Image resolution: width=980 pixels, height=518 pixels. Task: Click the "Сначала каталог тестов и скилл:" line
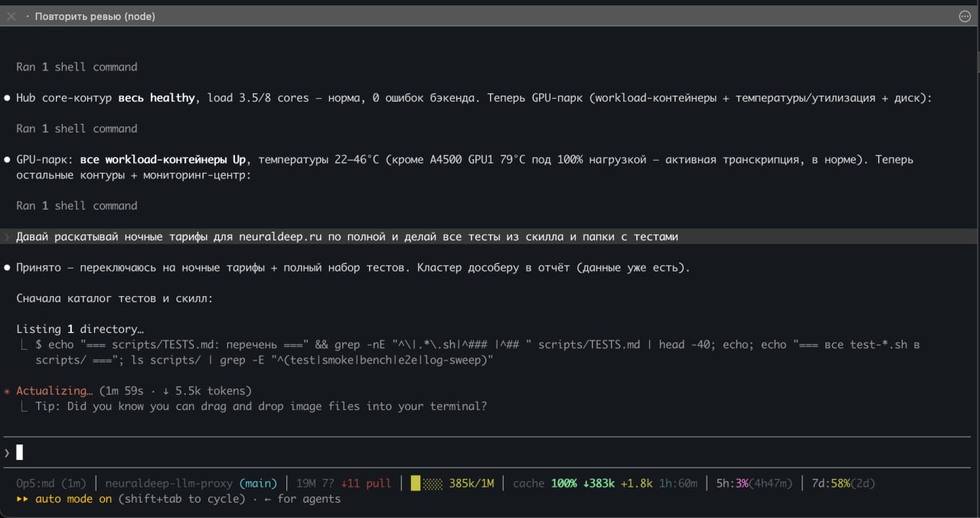[x=115, y=298]
